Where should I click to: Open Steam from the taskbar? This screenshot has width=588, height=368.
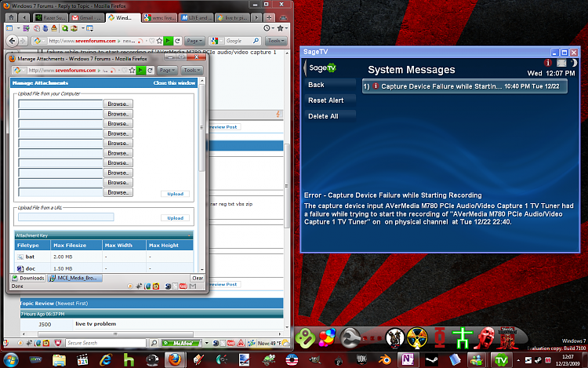pos(431,360)
